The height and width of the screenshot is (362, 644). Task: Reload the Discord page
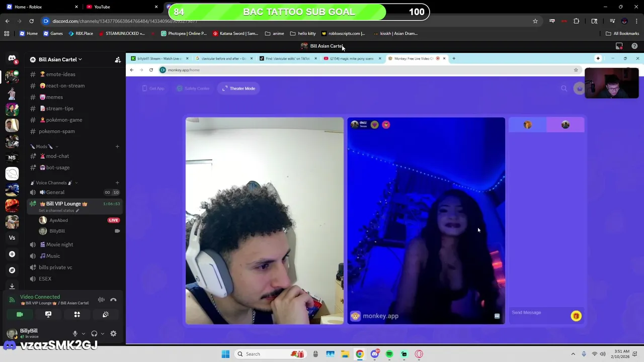[31, 21]
